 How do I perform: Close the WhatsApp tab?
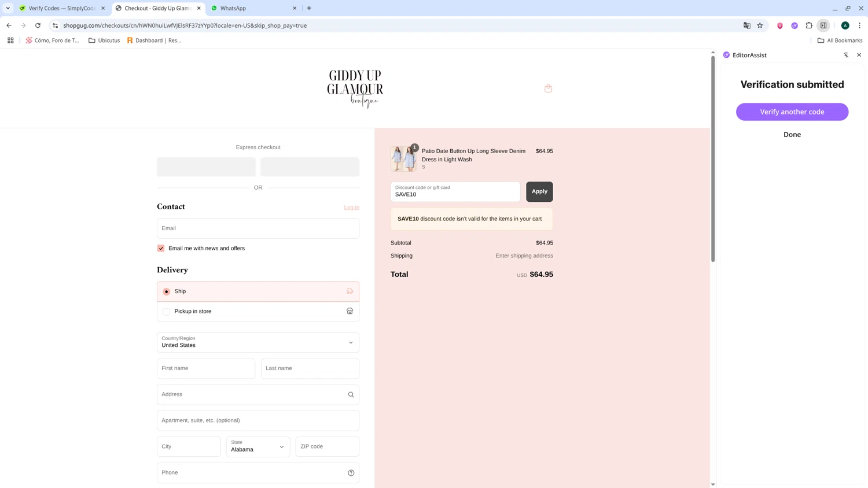pos(295,8)
